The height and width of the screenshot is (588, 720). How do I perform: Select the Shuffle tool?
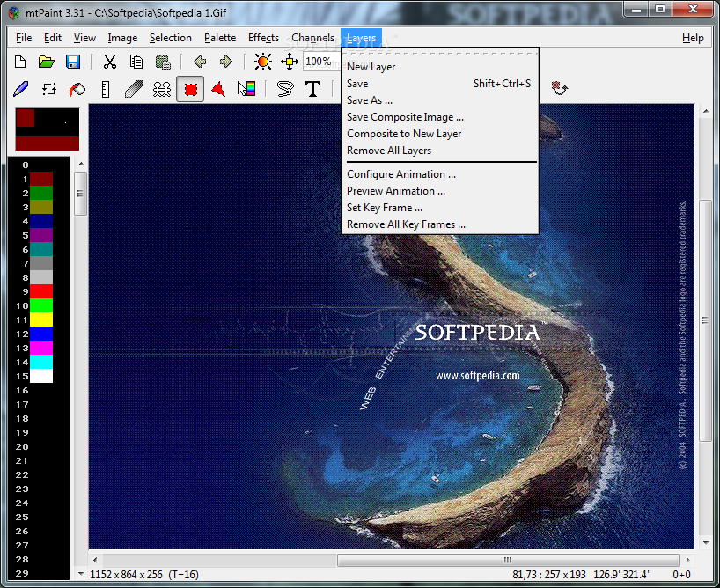pos(49,89)
